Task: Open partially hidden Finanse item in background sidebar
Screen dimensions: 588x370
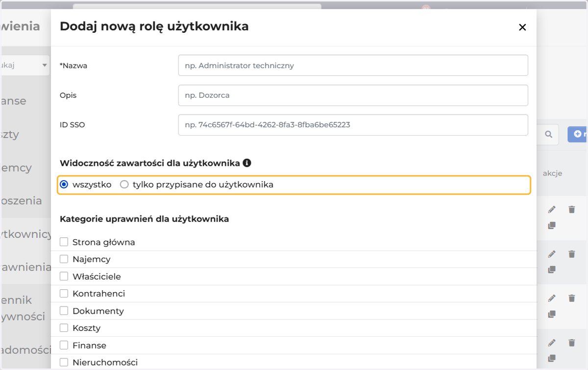Action: click(x=14, y=101)
